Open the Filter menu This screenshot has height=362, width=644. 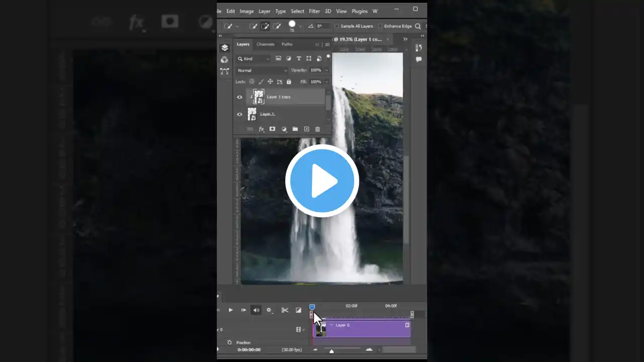pos(314,11)
